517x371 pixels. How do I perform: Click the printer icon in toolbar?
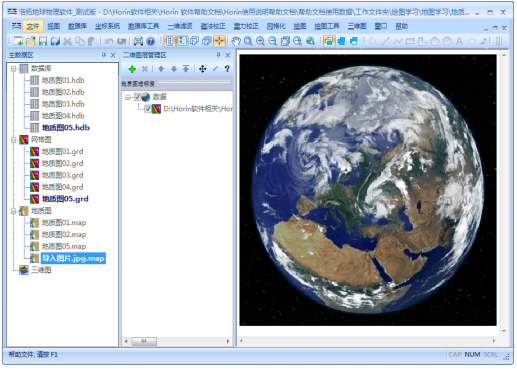click(x=138, y=41)
